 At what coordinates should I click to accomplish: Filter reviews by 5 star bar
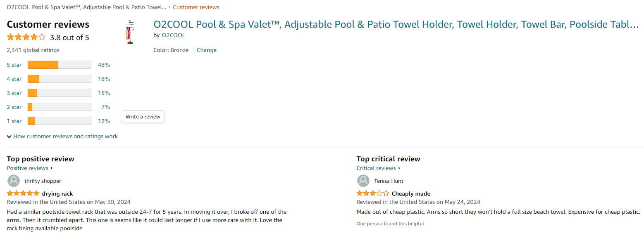point(59,65)
